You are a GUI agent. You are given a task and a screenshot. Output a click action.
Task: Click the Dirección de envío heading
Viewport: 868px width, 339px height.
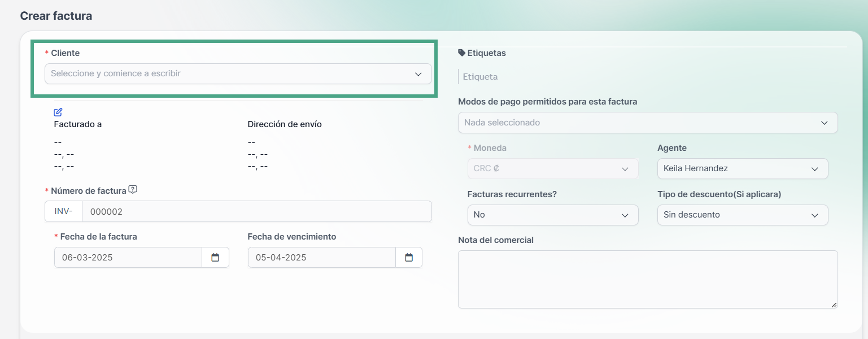[285, 124]
